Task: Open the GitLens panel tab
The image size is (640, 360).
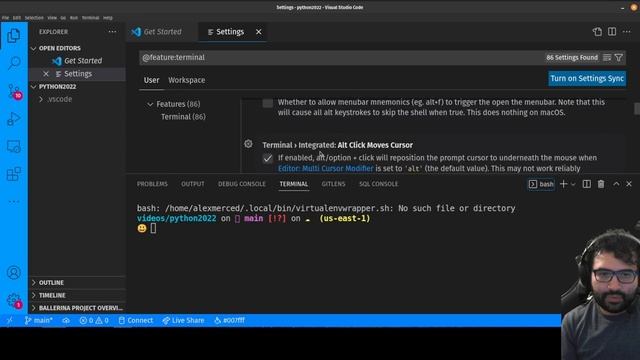Action: [x=333, y=184]
